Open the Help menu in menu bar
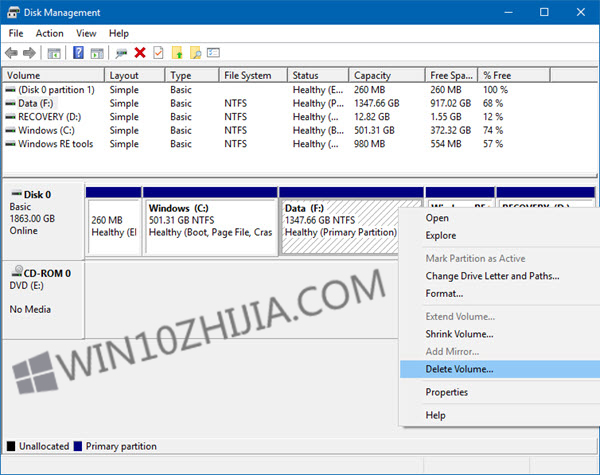Image resolution: width=600 pixels, height=475 pixels. 119,34
